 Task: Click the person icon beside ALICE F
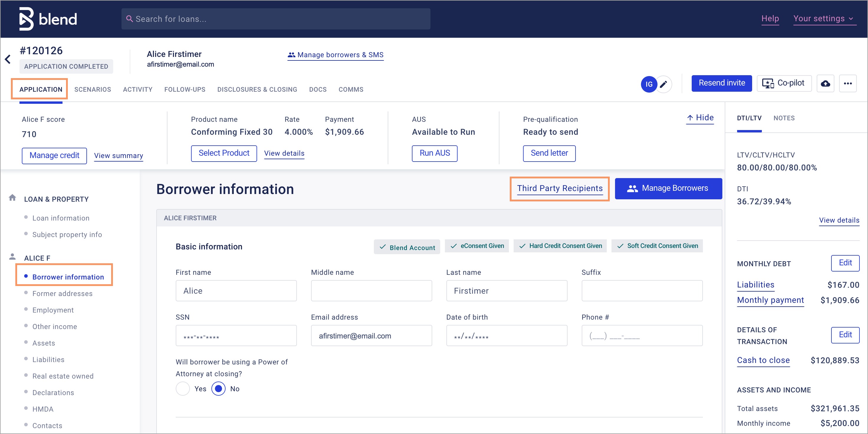pos(12,257)
